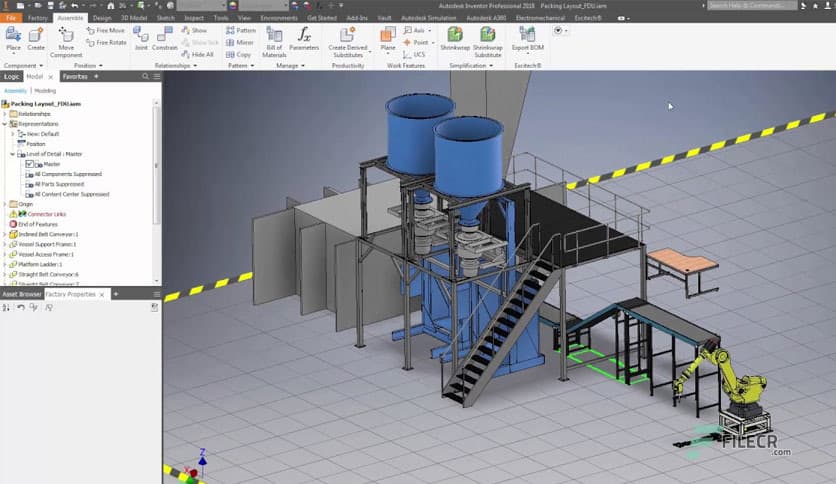Screen dimensions: 836x484
Task: Click Undo in the quick access toolbar
Action: 75,6
